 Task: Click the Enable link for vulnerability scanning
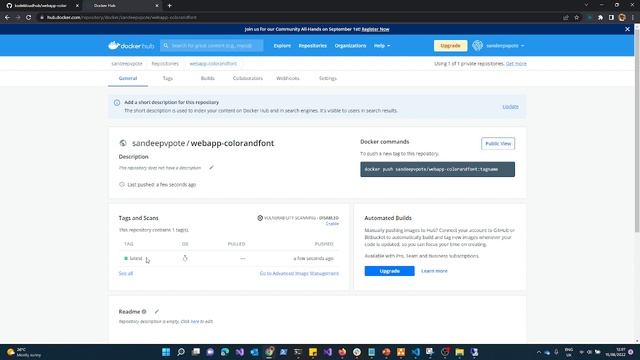tap(332, 224)
